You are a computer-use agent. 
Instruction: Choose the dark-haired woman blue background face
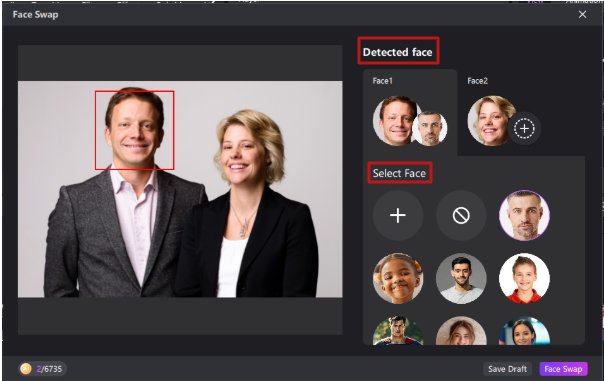(x=524, y=331)
